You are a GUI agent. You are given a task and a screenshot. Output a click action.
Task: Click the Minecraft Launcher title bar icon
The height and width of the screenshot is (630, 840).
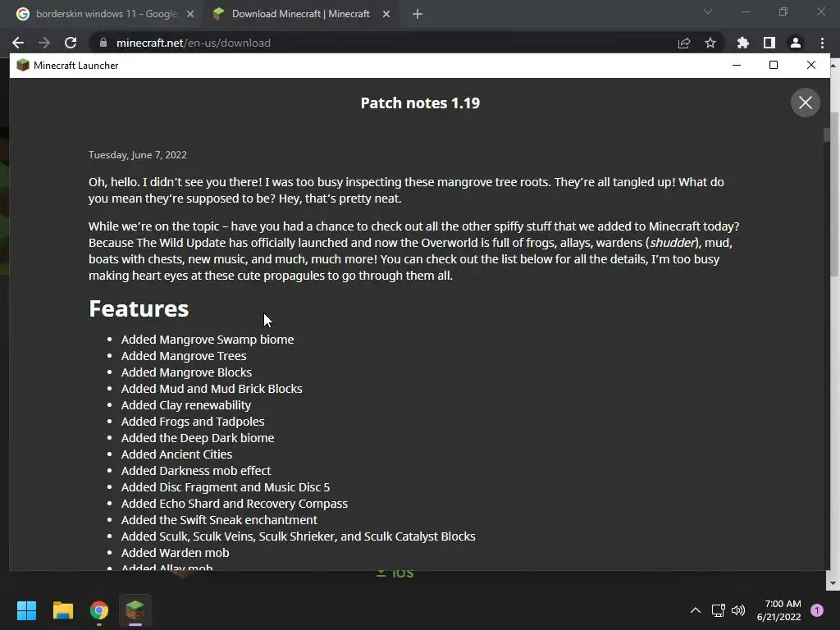[x=23, y=66]
